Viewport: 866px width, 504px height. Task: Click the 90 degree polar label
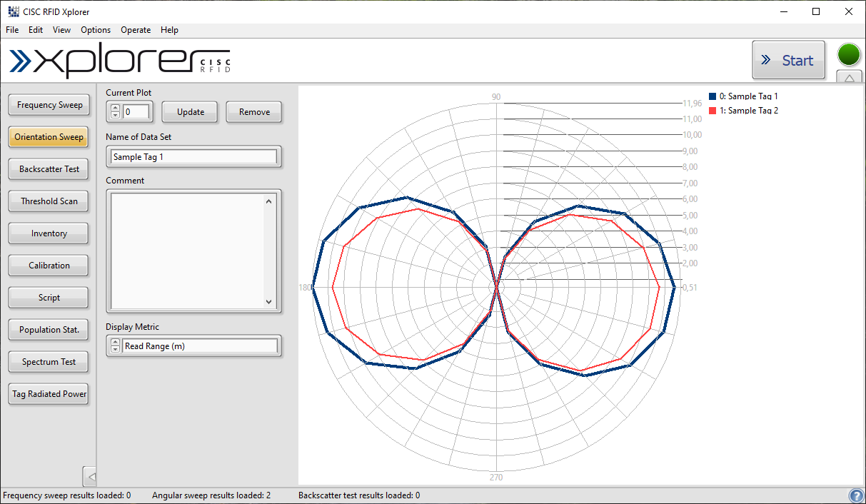pos(496,97)
